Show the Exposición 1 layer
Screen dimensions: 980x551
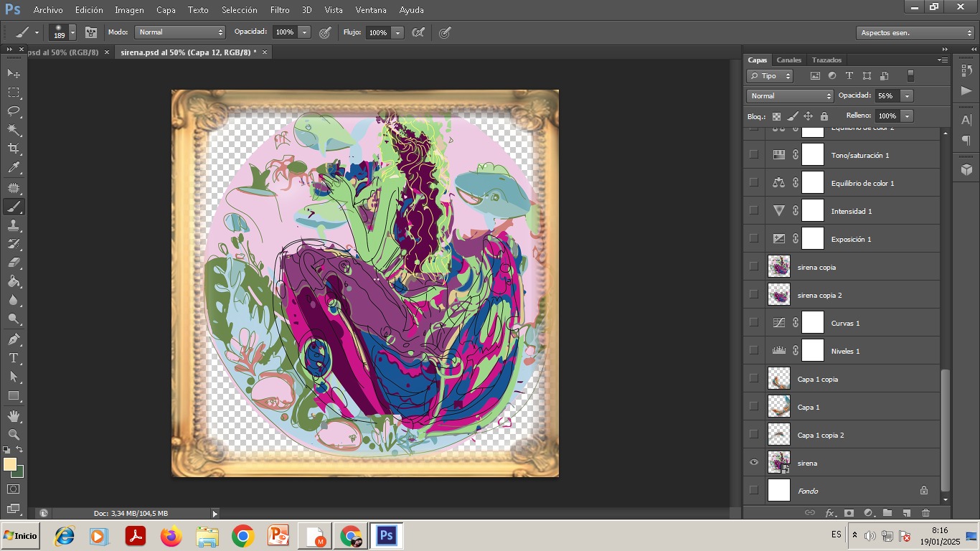(x=753, y=239)
